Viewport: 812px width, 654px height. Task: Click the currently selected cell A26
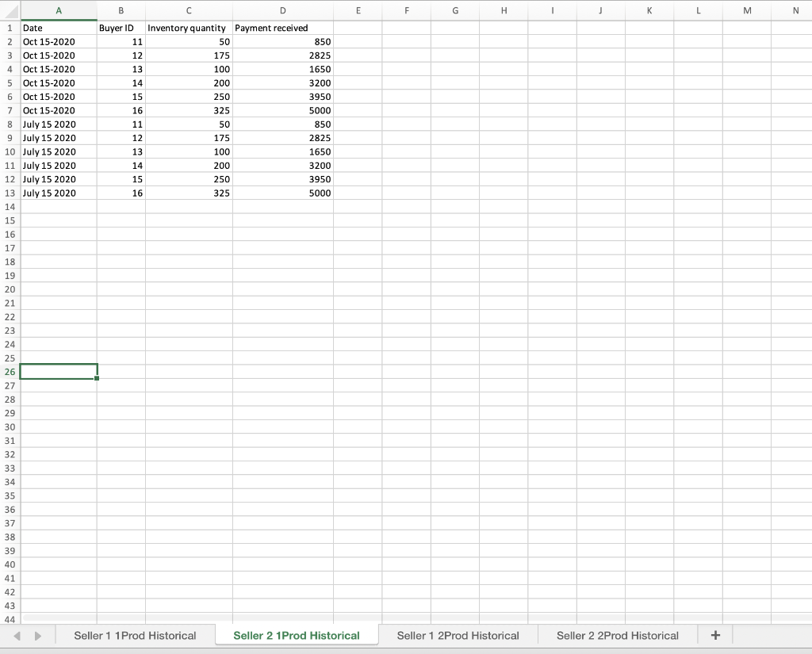tap(59, 371)
